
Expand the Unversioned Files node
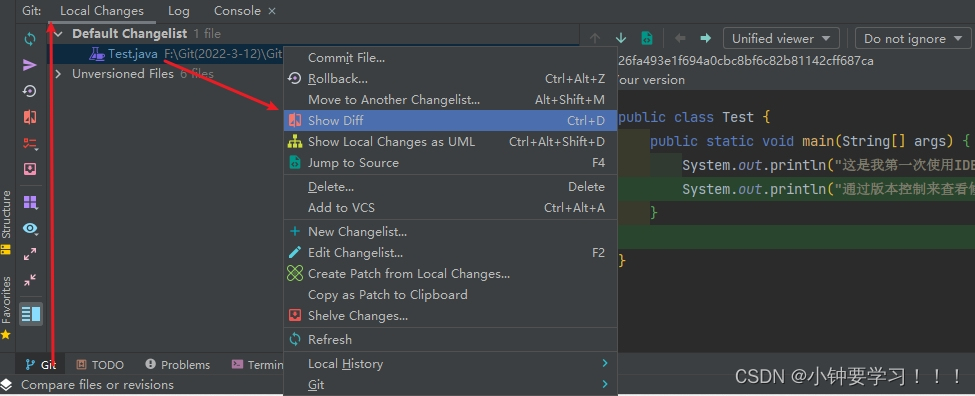[x=58, y=74]
